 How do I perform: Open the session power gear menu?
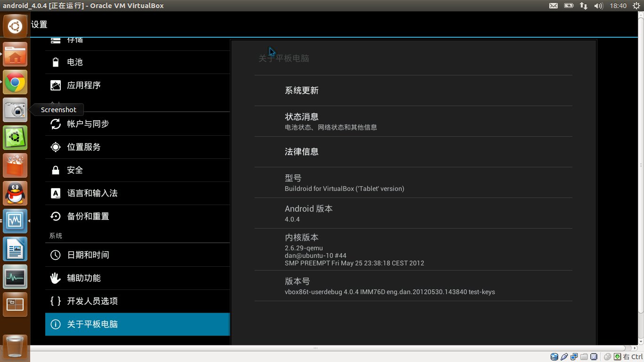[x=636, y=6]
